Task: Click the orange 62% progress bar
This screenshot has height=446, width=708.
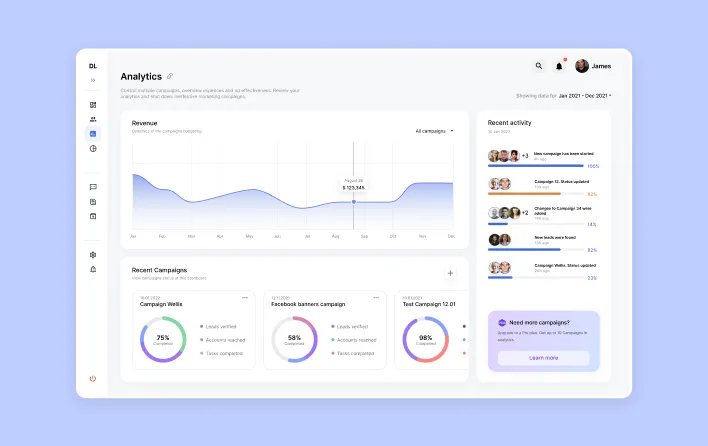Action: click(536, 194)
